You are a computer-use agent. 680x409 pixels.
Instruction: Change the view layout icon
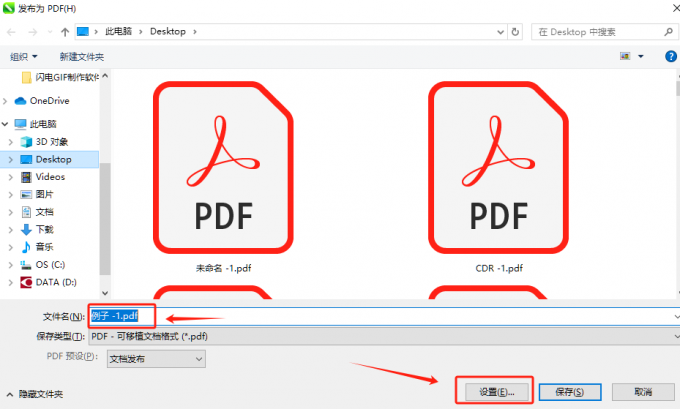pos(625,56)
